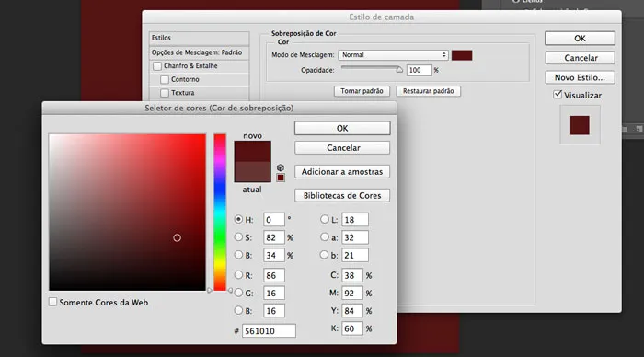Click the M magenta percentage field
644x357 pixels.
click(352, 293)
